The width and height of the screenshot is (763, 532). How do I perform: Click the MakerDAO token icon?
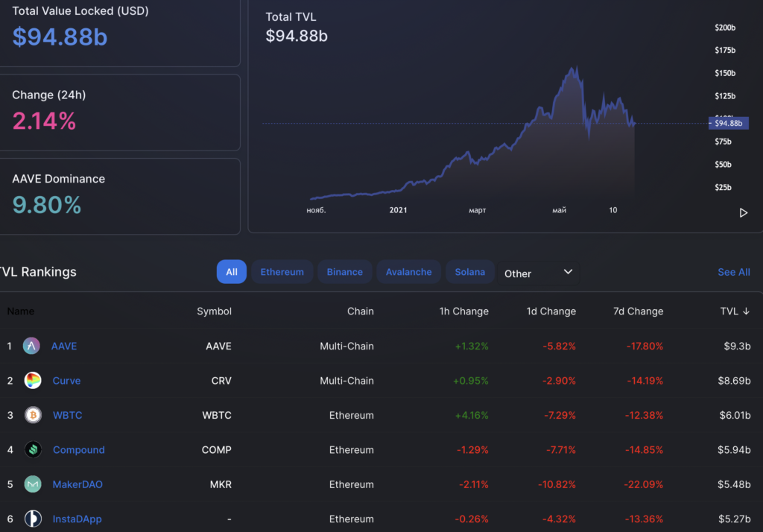pyautogui.click(x=33, y=484)
